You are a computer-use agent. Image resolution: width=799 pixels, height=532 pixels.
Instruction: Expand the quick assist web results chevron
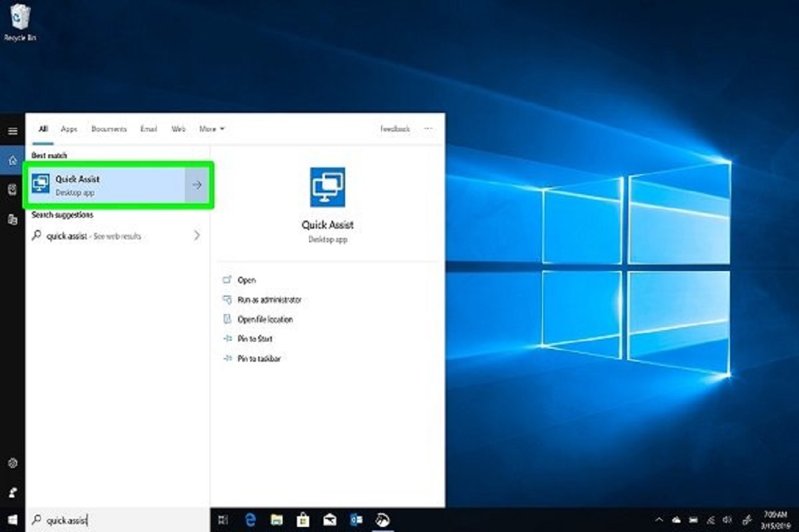point(197,235)
